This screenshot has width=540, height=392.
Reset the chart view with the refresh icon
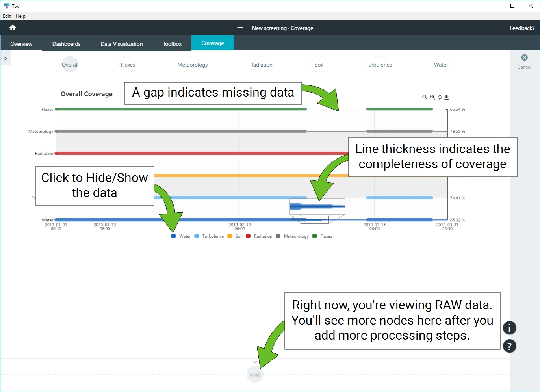440,97
